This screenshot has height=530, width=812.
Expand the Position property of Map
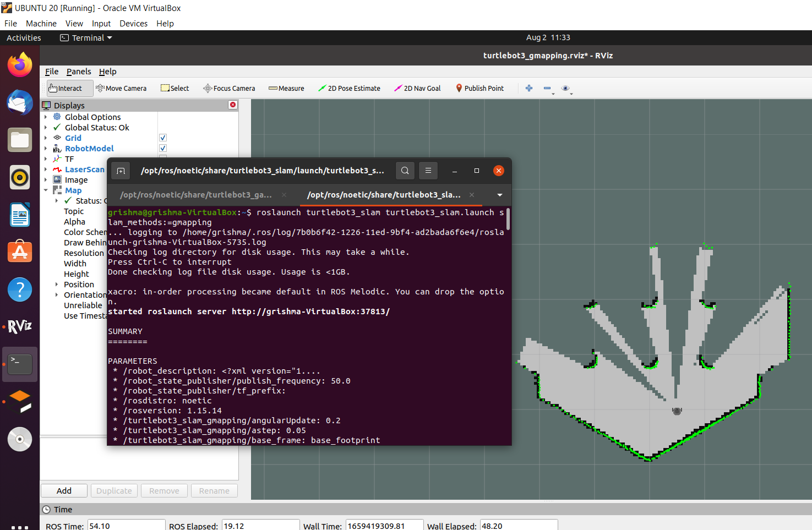[56, 284]
